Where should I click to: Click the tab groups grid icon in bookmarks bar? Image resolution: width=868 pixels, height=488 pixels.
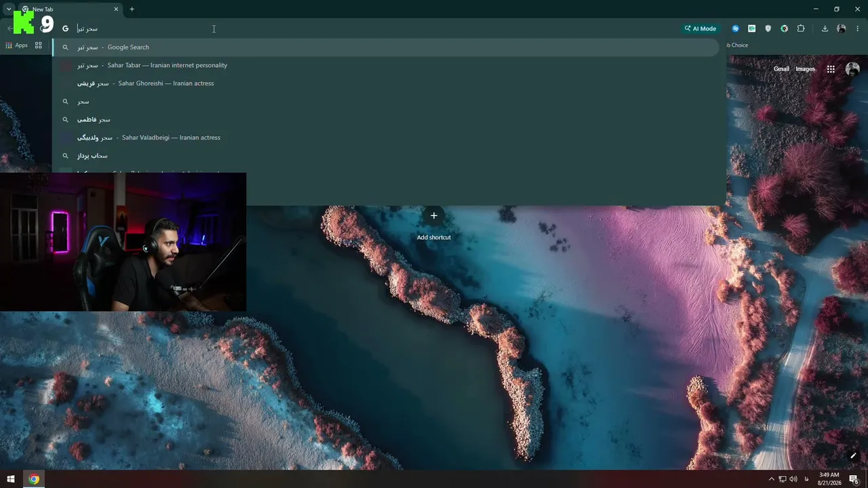(x=39, y=45)
